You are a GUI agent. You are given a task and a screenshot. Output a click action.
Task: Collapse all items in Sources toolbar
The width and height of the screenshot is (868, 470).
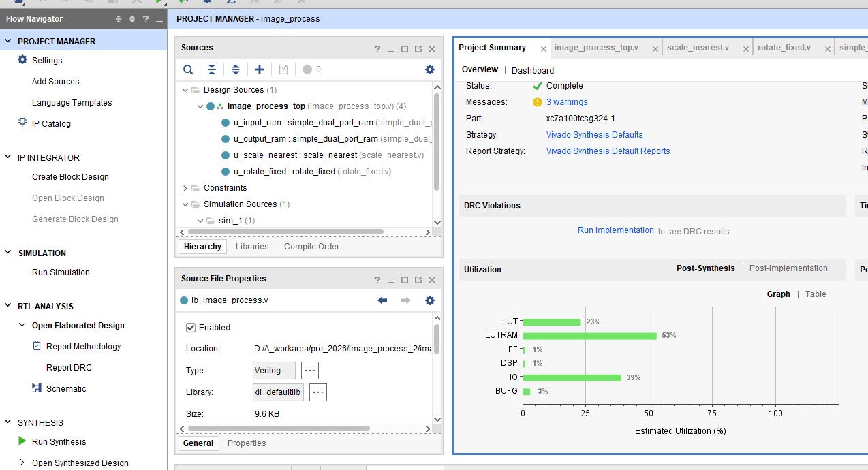pyautogui.click(x=212, y=69)
